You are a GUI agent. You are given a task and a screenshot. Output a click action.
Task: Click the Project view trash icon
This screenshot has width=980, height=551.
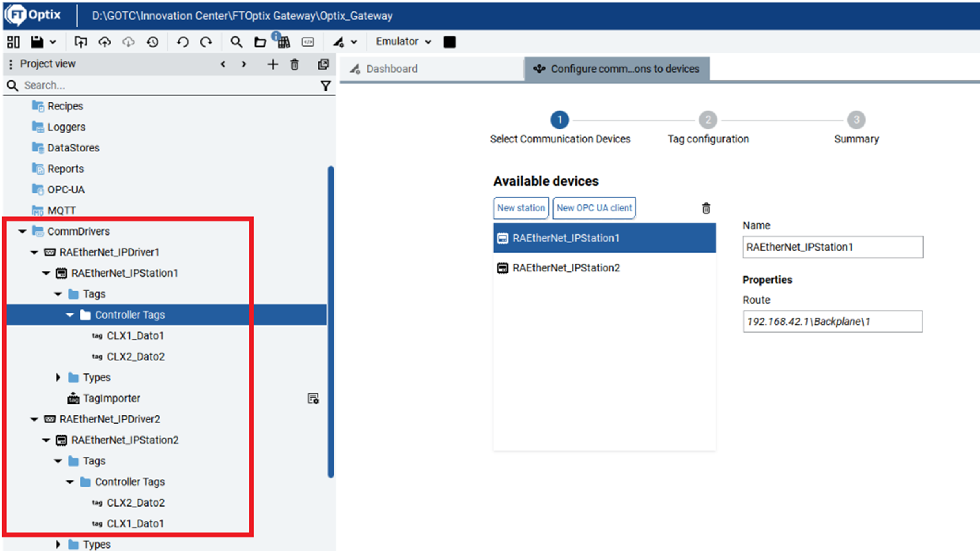[x=294, y=64]
